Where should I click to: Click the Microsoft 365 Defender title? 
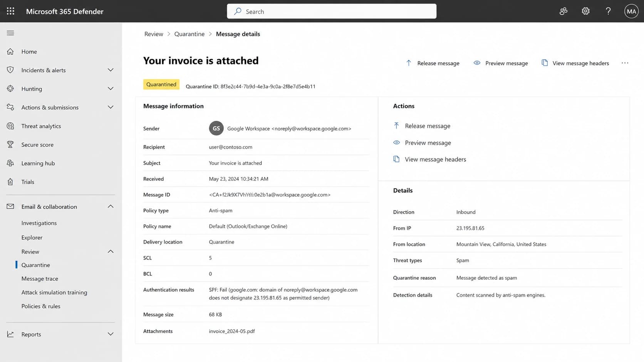coord(65,11)
